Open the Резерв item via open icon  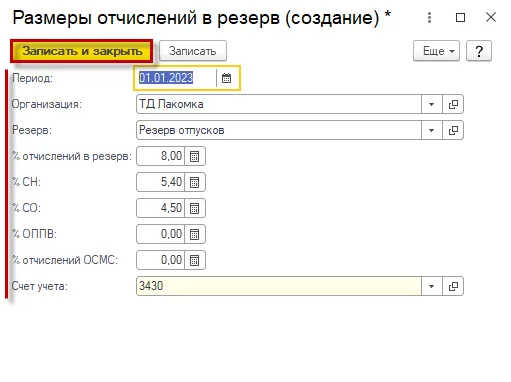[453, 130]
